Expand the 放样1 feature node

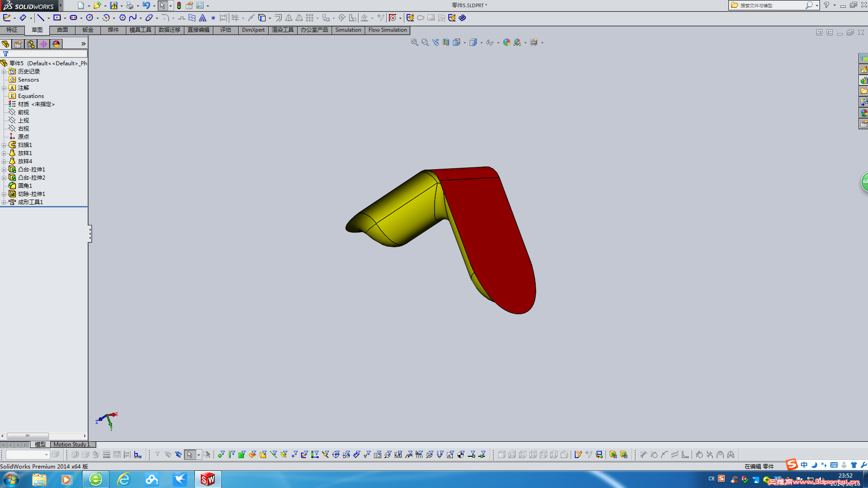[x=4, y=153]
